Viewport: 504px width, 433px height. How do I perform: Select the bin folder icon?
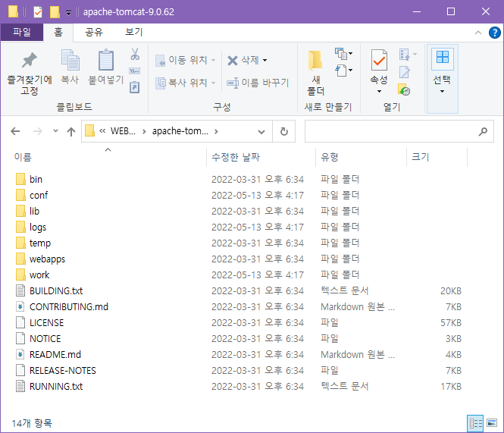pyautogui.click(x=20, y=179)
